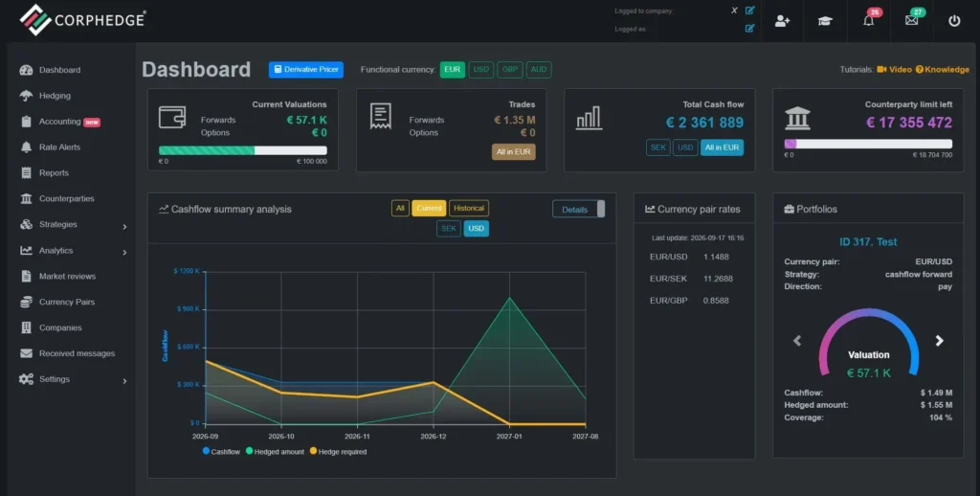Toggle the Details switch in Cashflow summary
The image size is (980, 496).
pos(579,209)
